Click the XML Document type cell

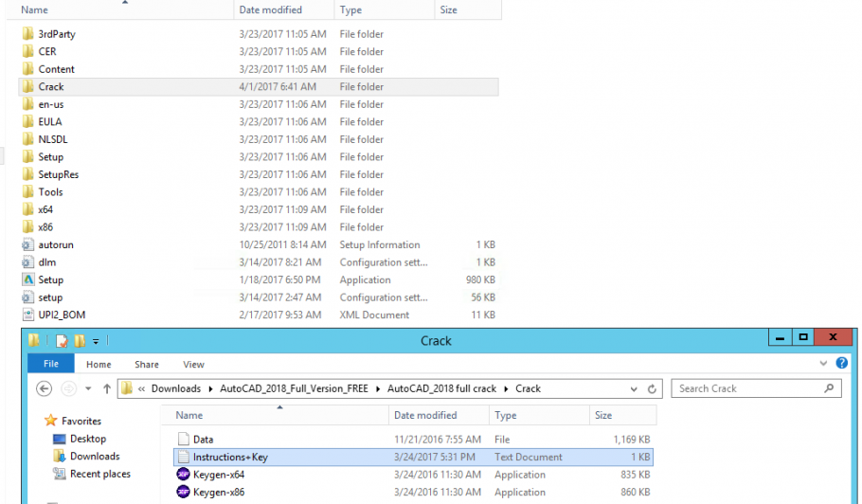tap(374, 315)
